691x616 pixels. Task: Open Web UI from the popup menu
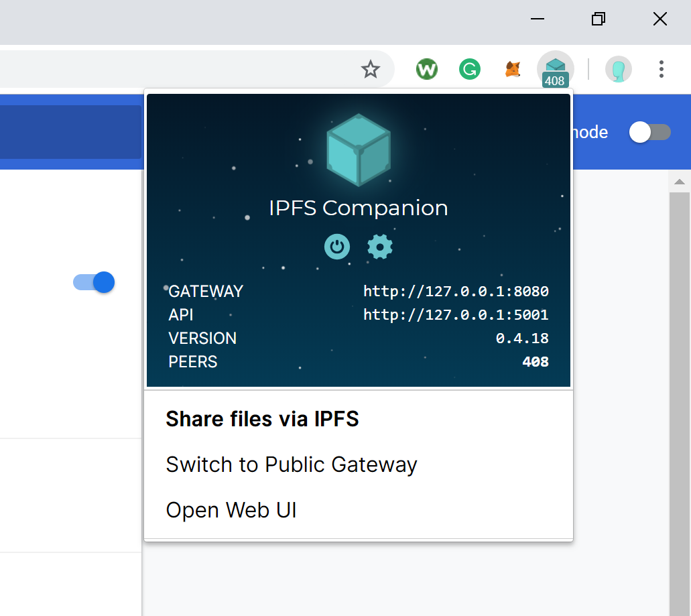231,509
